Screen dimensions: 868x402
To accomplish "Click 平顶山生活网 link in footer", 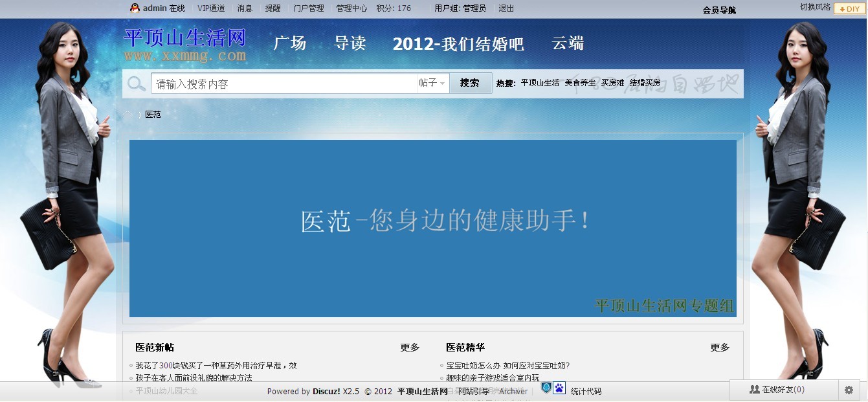I will (x=423, y=392).
